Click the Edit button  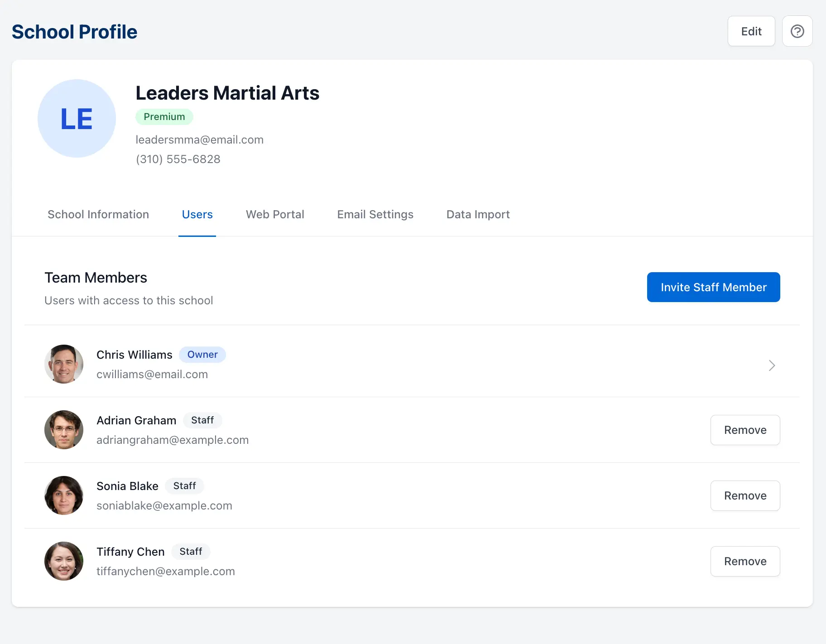[751, 31]
